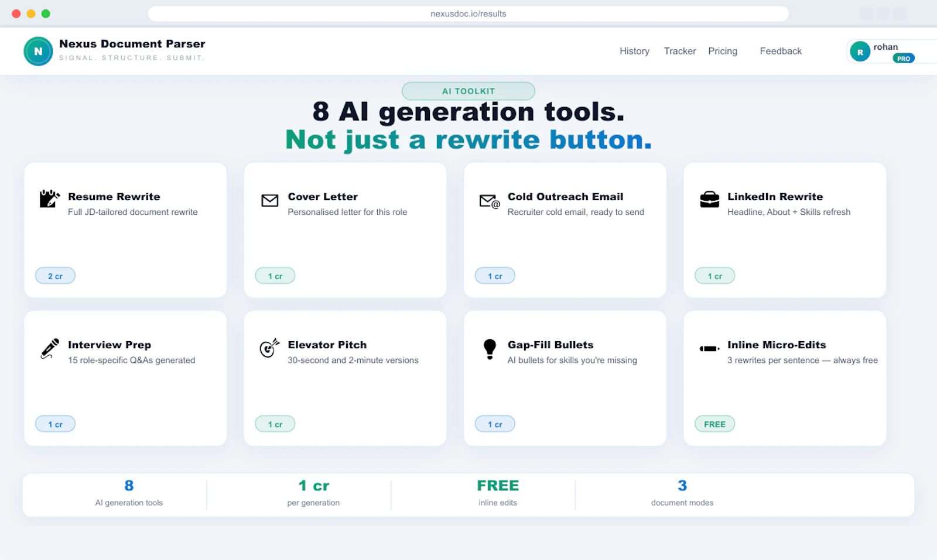Click the 1 cr badge on Gap-Fill Bullets
The image size is (937, 560).
495,424
